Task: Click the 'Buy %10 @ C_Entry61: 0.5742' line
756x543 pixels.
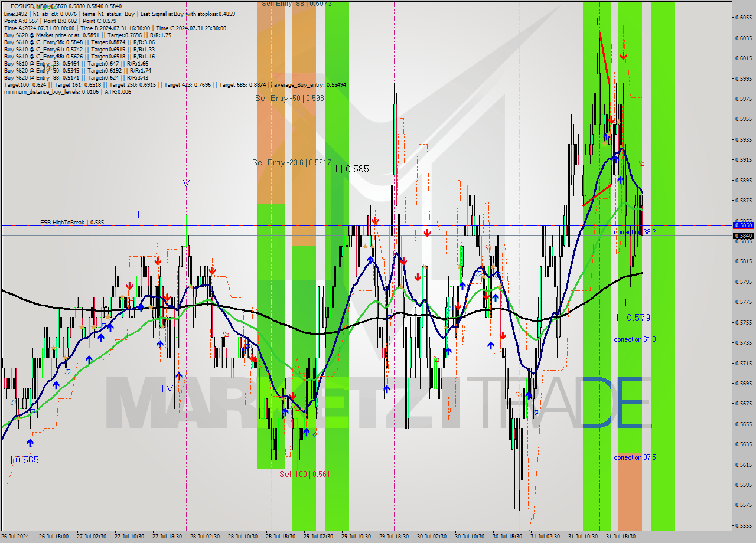Action: [79, 49]
